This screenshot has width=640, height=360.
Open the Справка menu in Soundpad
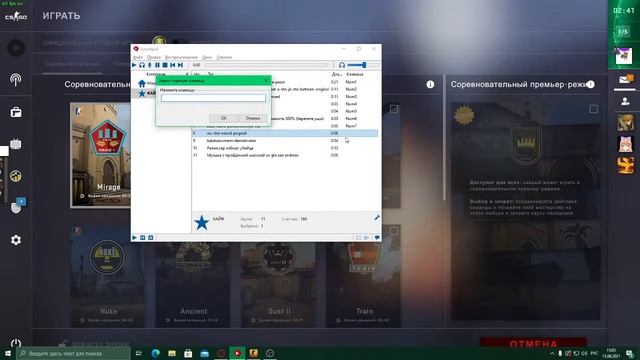224,57
